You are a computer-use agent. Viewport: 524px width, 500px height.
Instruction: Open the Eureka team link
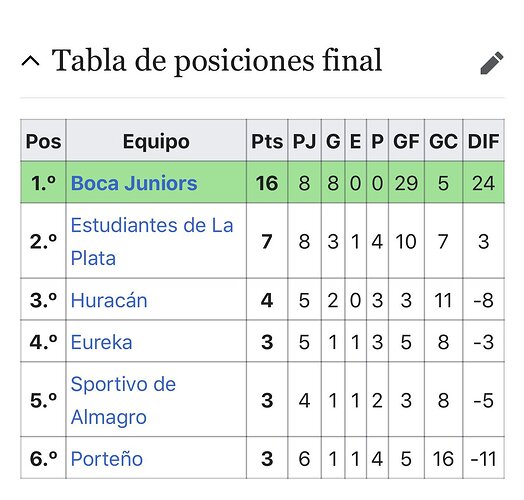click(x=102, y=342)
